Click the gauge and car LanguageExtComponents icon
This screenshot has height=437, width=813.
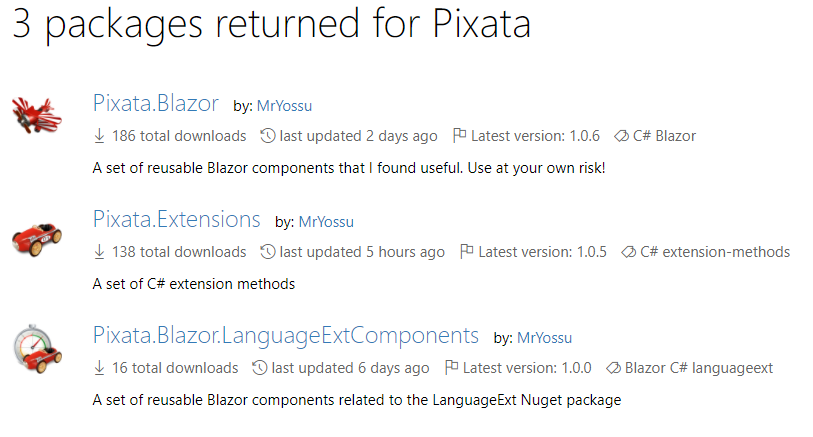pos(37,349)
